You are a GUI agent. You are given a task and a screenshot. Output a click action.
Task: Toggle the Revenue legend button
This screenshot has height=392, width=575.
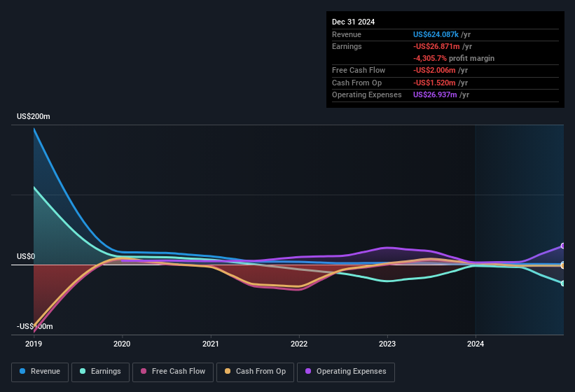tap(40, 372)
